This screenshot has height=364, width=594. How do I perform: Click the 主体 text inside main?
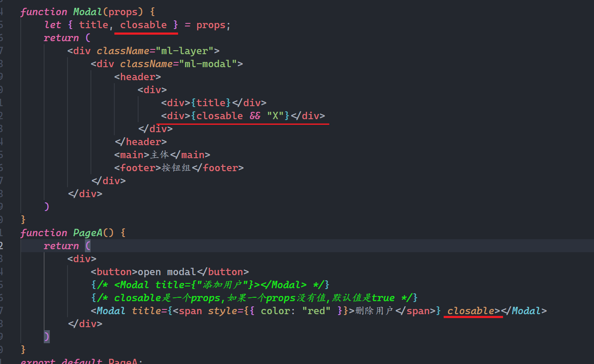tap(159, 155)
